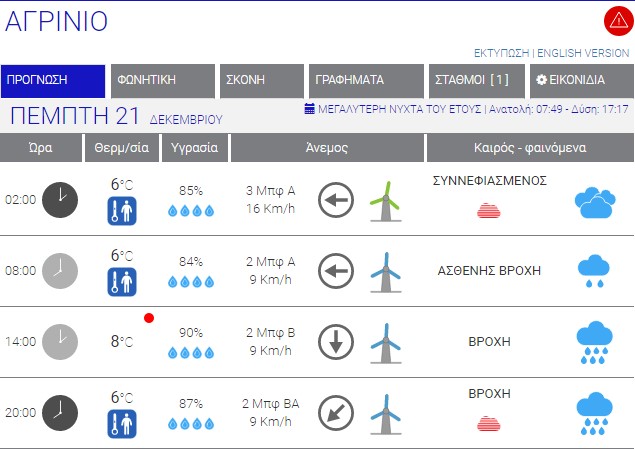This screenshot has width=635, height=449.
Task: Open the ΠΡΟΓΝΩΣΗ tab
Action: [53, 81]
